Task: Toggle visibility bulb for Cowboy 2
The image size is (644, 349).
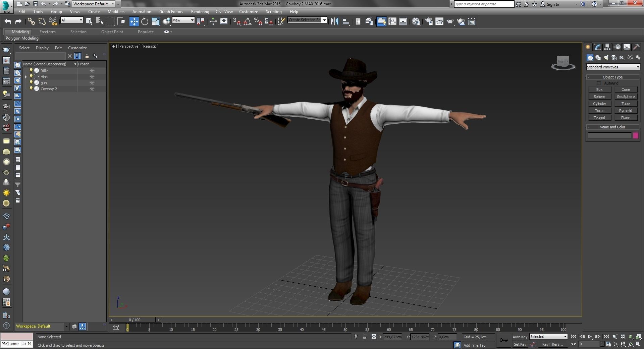Action: pyautogui.click(x=31, y=89)
